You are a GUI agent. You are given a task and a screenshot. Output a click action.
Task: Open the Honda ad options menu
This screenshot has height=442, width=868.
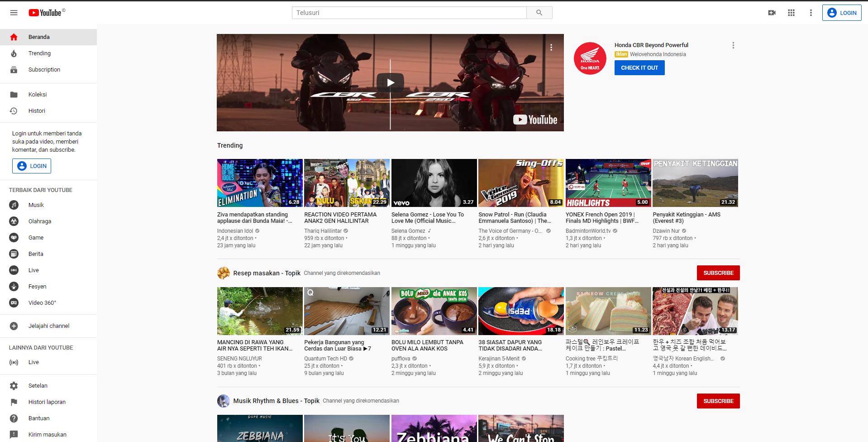click(x=733, y=45)
